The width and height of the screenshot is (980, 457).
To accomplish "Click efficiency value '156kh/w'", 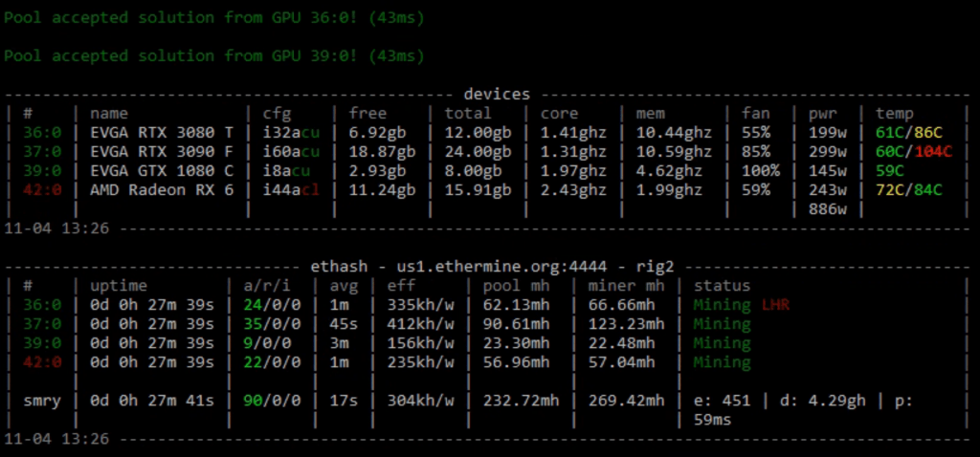I will (421, 342).
